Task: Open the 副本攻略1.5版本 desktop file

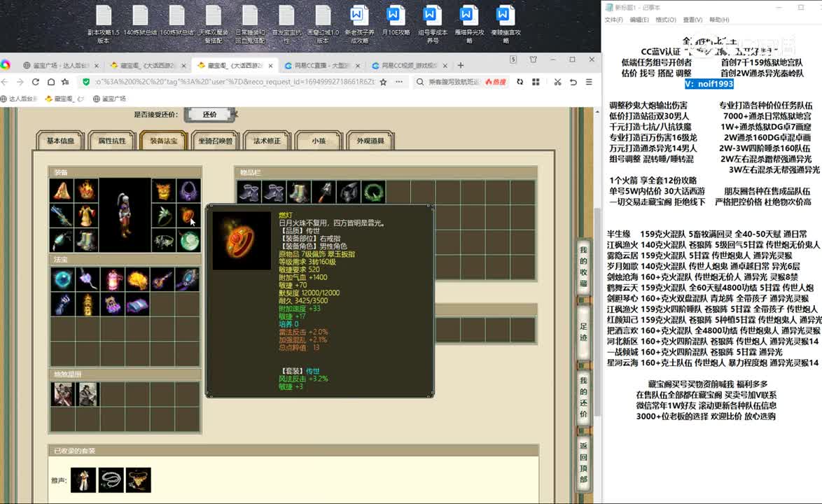Action: [103, 24]
